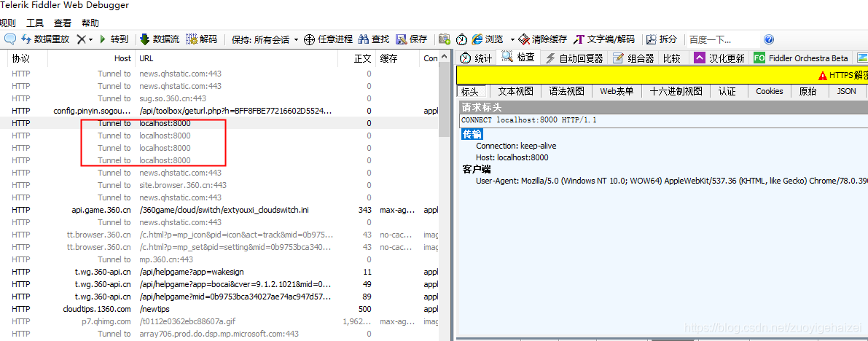Open the 比较 tab
The image size is (868, 341).
[672, 58]
